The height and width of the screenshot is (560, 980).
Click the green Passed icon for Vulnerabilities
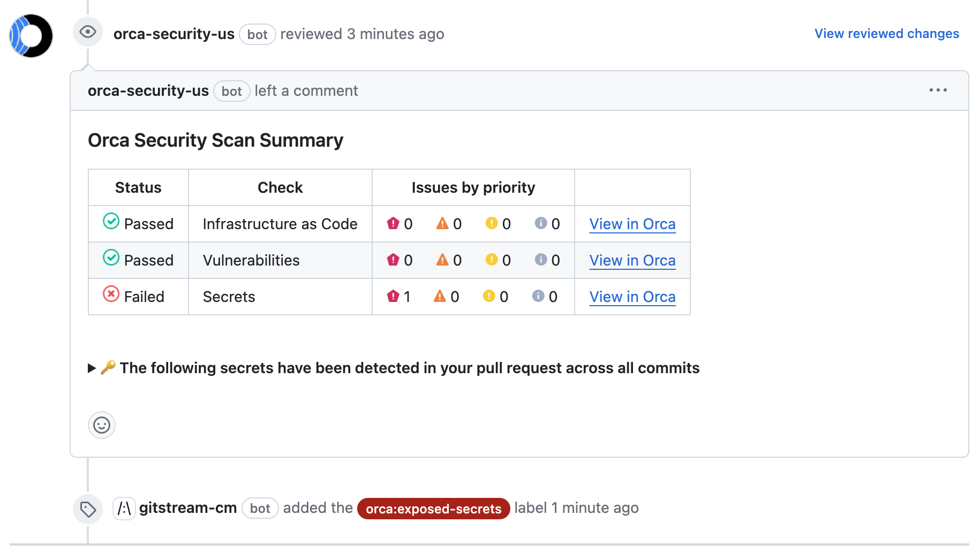click(111, 258)
